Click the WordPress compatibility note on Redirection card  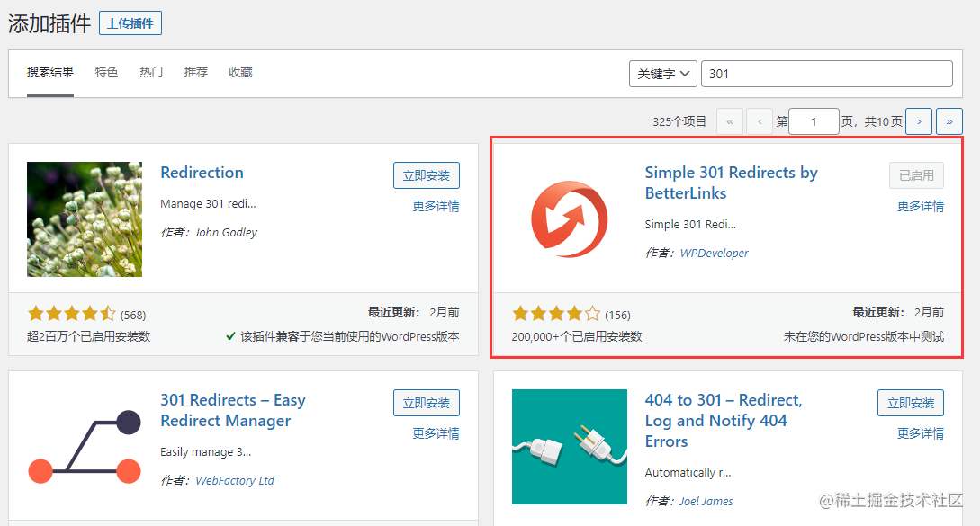pos(343,336)
